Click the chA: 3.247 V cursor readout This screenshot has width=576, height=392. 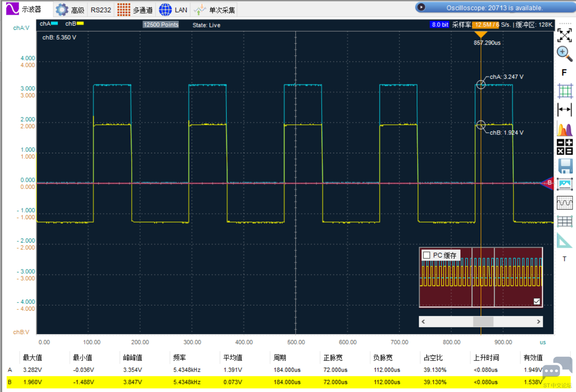pos(507,77)
